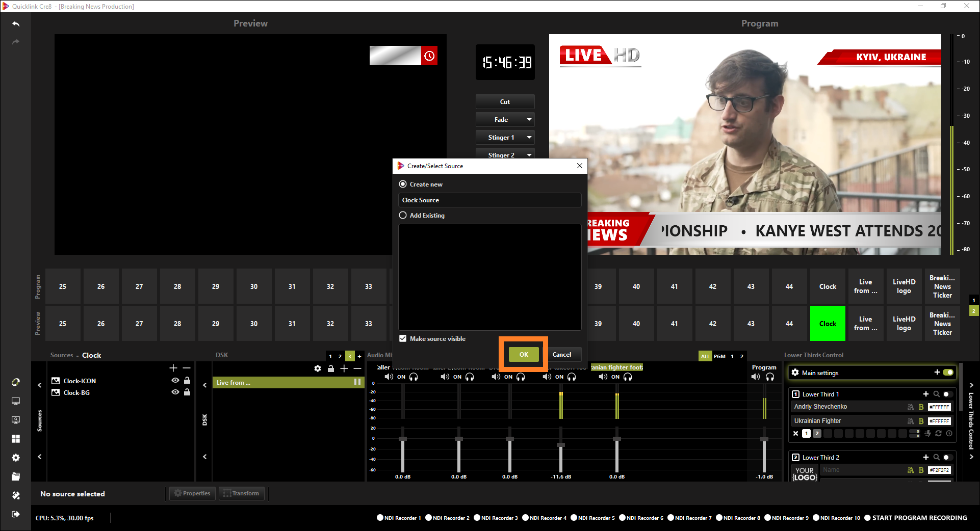Open the settings gear in left sidebar
Viewport: 980px width, 531px height.
16,458
